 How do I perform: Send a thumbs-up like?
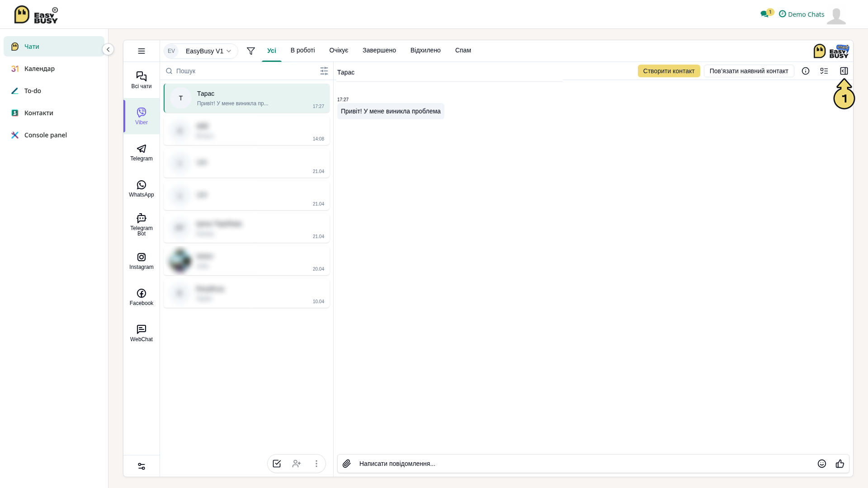click(840, 464)
